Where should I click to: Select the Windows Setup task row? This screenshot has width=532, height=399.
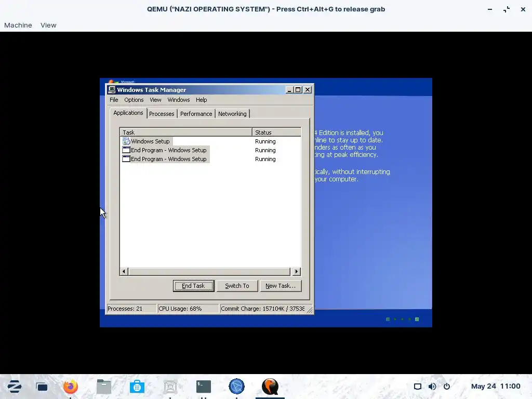210,141
